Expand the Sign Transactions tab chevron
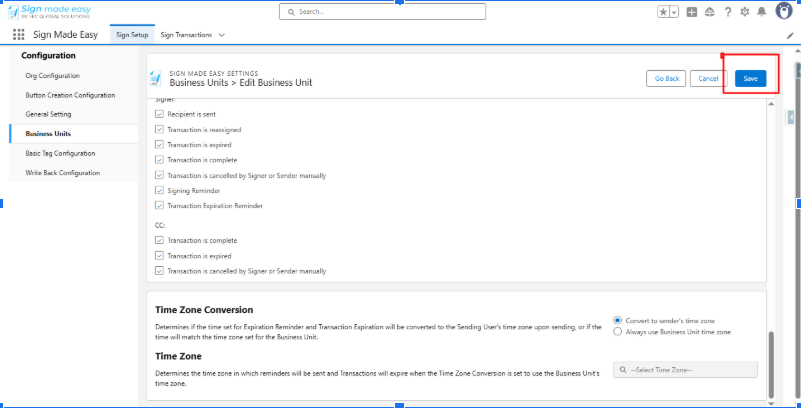The height and width of the screenshot is (408, 801). tap(221, 35)
